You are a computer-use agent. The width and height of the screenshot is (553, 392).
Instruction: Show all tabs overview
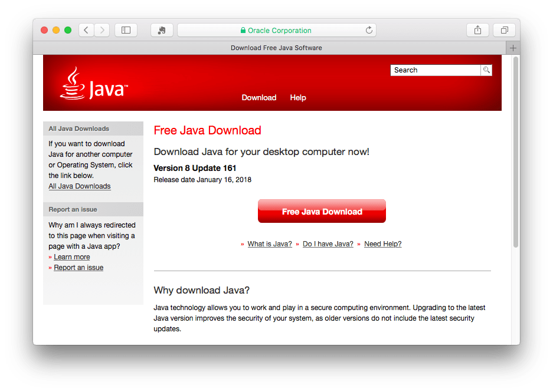(505, 30)
